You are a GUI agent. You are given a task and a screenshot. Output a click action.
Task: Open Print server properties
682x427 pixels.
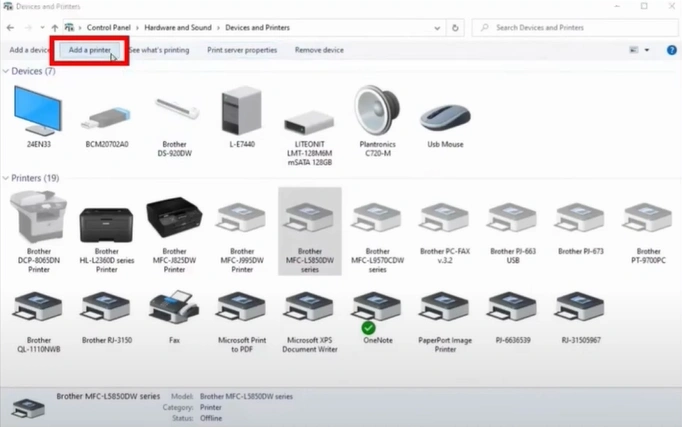point(242,50)
